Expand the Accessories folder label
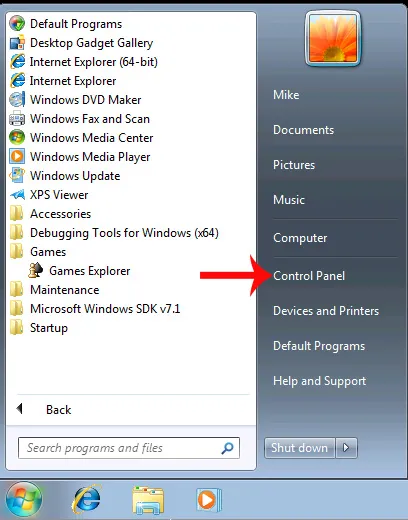Image resolution: width=408 pixels, height=520 pixels. 60,214
